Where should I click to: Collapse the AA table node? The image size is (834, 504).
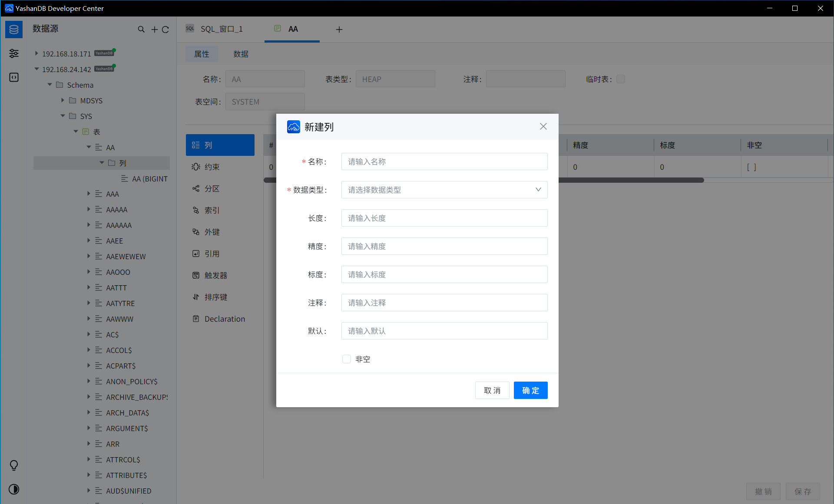click(89, 147)
